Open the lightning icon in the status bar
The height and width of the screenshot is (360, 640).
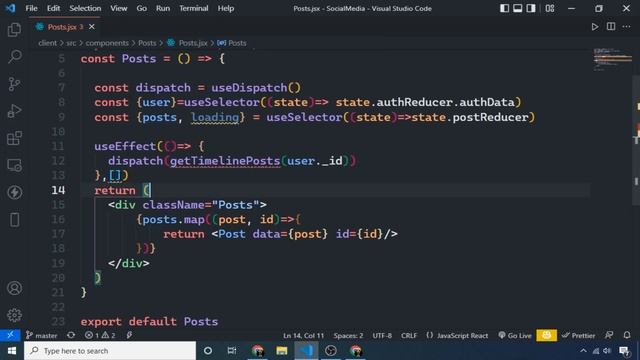click(129, 335)
